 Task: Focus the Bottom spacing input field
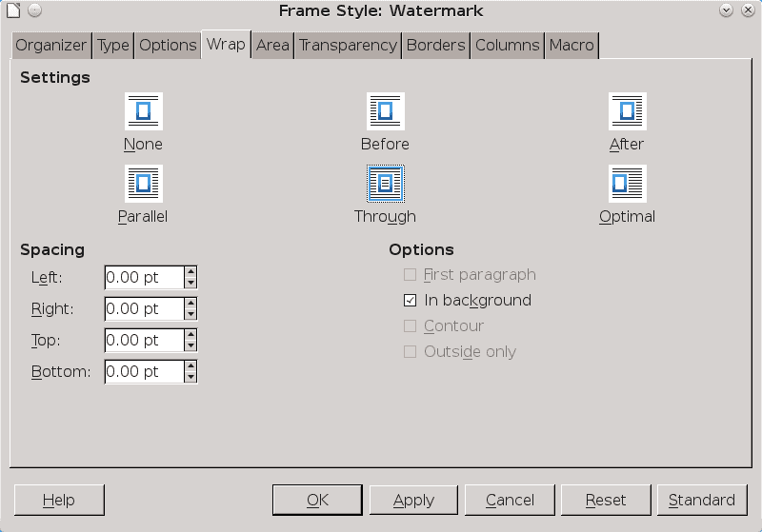coord(144,372)
